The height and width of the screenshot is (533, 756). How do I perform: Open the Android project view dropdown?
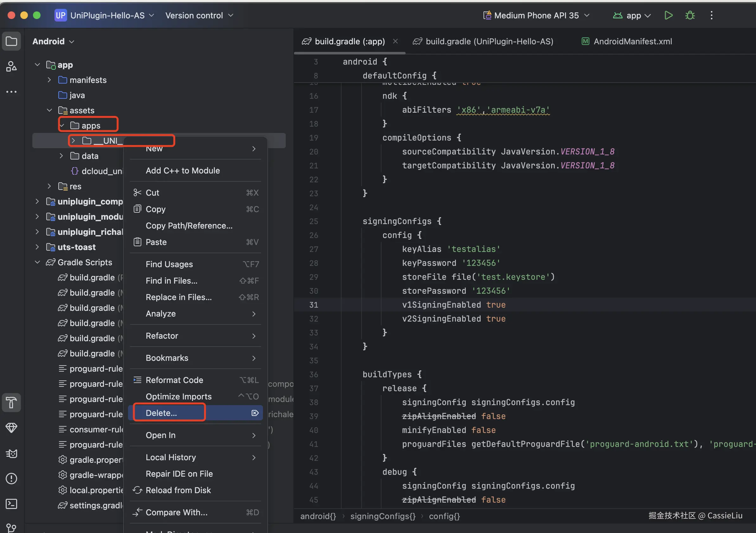pyautogui.click(x=53, y=41)
